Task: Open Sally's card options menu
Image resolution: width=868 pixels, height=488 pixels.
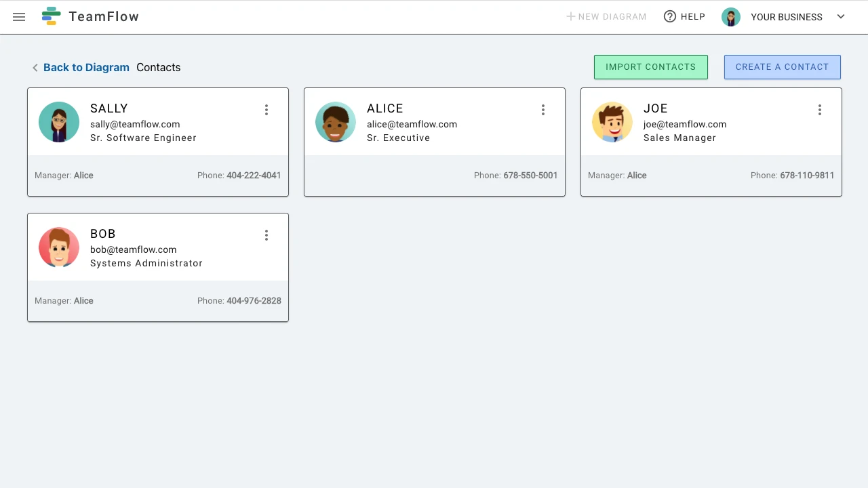Action: (x=267, y=110)
